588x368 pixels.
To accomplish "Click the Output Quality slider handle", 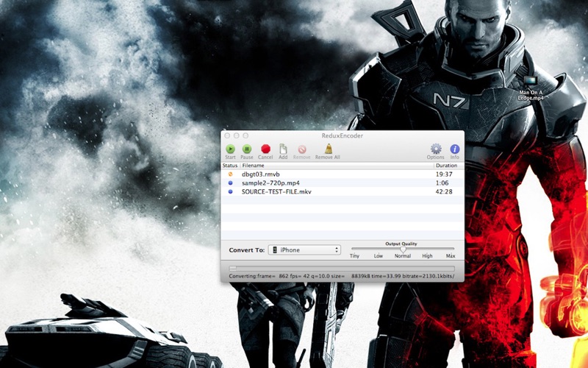I will (x=403, y=249).
